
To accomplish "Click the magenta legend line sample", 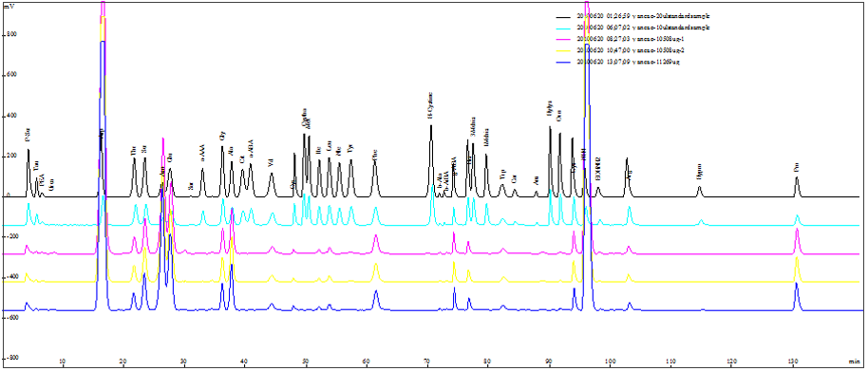I will (563, 39).
